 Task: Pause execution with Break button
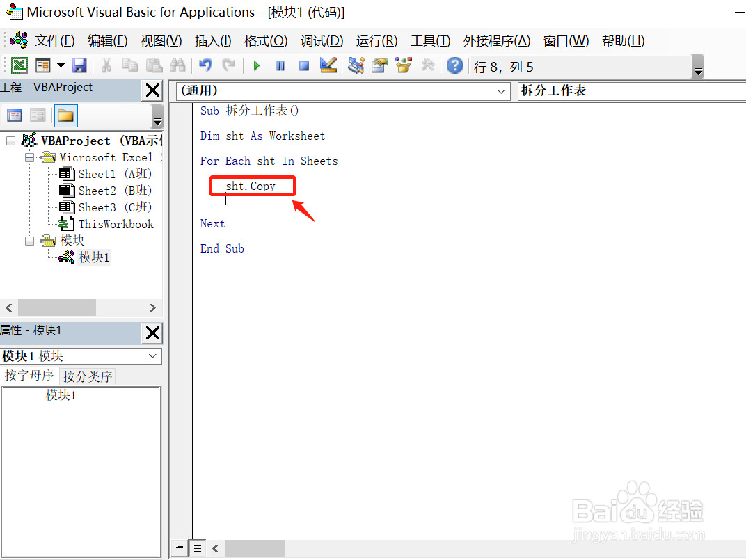(x=280, y=65)
